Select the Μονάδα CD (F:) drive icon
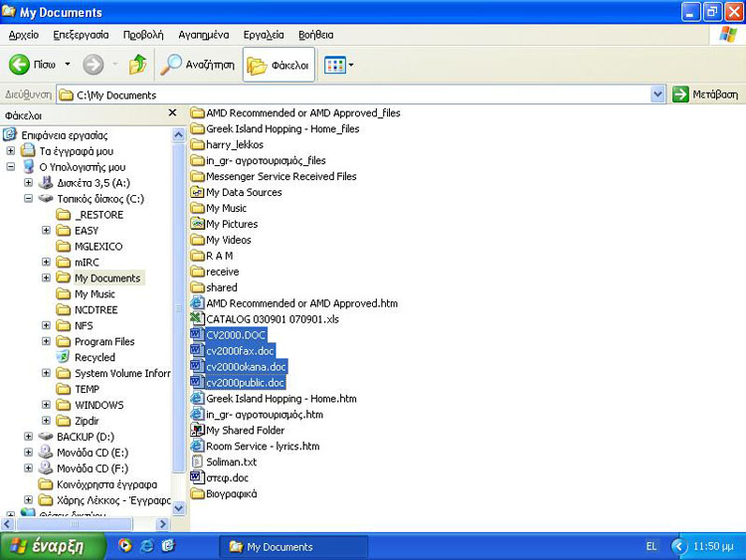The height and width of the screenshot is (560, 746). pyautogui.click(x=45, y=468)
